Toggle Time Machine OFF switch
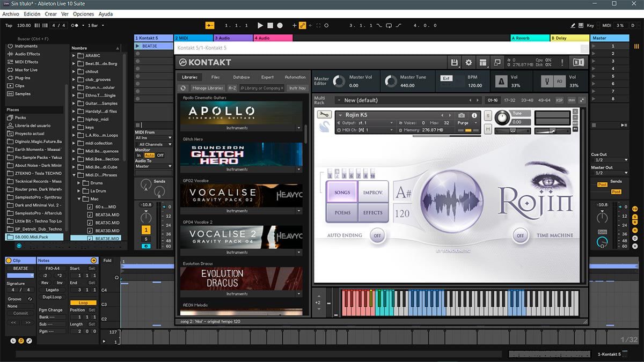The width and height of the screenshot is (644, 362). pyautogui.click(x=519, y=235)
